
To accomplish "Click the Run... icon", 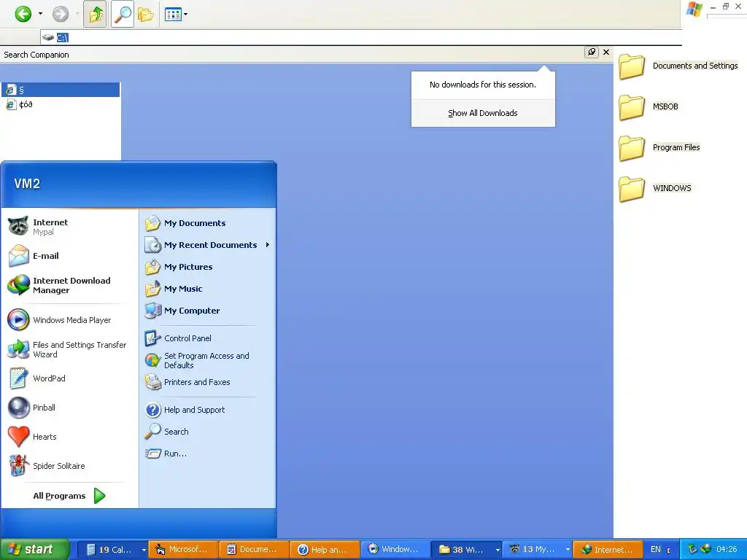I will coord(153,454).
